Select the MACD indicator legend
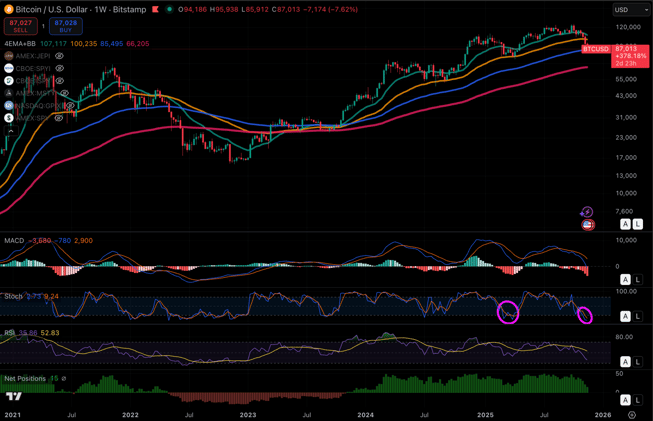Screen dimensions: 653x421 [14, 241]
